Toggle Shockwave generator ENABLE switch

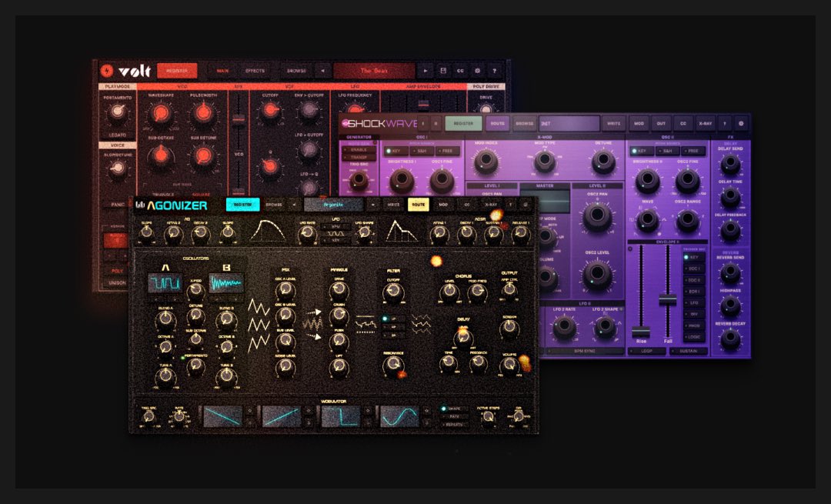point(359,150)
